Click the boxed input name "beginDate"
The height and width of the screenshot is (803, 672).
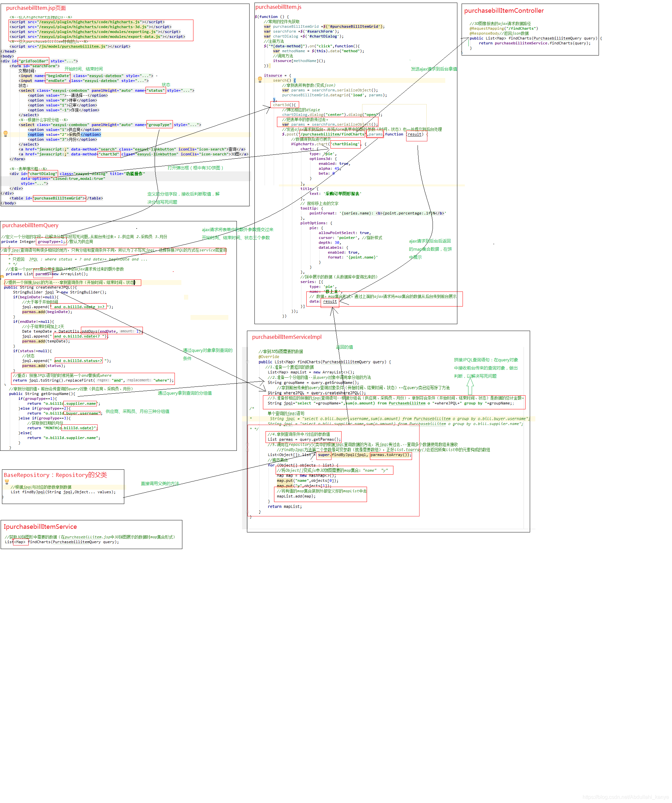click(58, 76)
